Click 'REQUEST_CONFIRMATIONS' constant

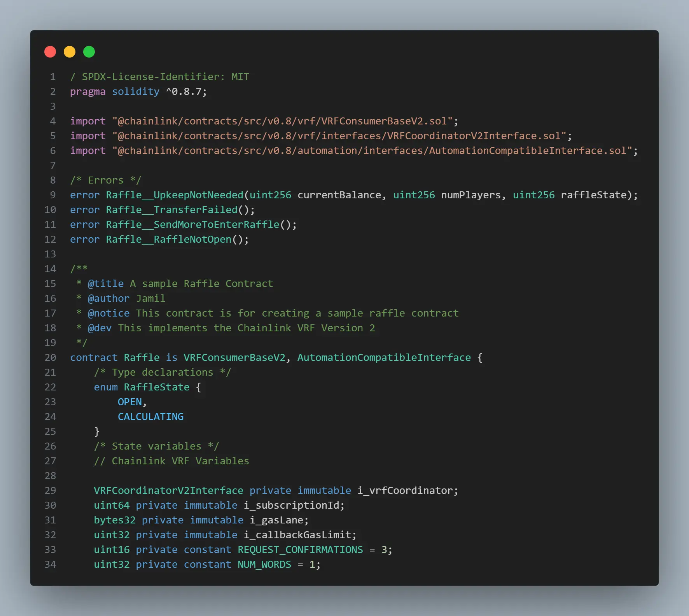pyautogui.click(x=300, y=550)
